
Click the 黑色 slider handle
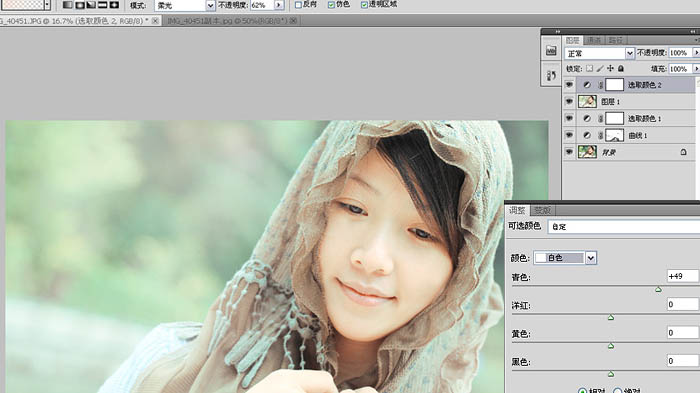pos(611,374)
